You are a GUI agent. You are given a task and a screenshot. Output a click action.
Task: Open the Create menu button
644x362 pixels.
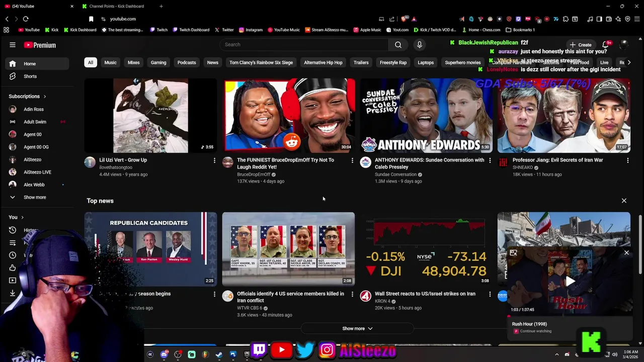[x=580, y=45]
